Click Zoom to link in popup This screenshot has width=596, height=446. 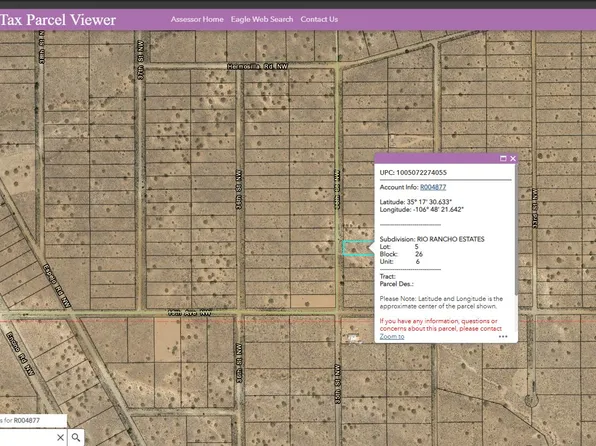point(392,336)
